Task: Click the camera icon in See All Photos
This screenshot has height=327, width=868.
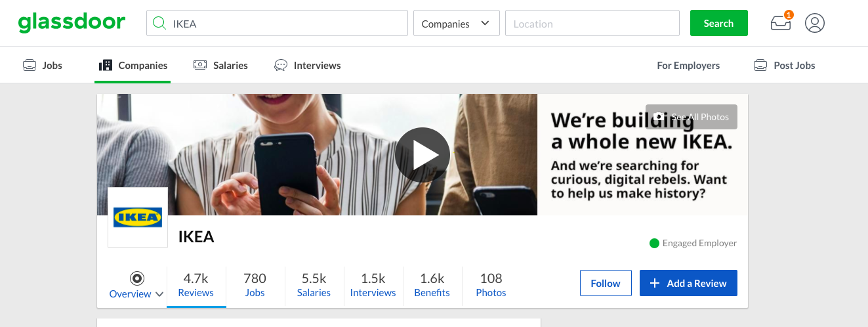Action: coord(660,116)
